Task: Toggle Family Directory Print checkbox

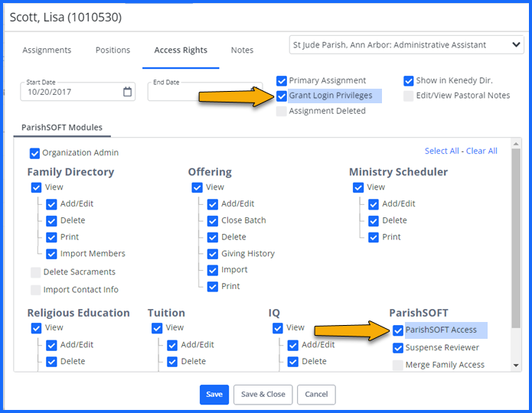Action: click(51, 237)
